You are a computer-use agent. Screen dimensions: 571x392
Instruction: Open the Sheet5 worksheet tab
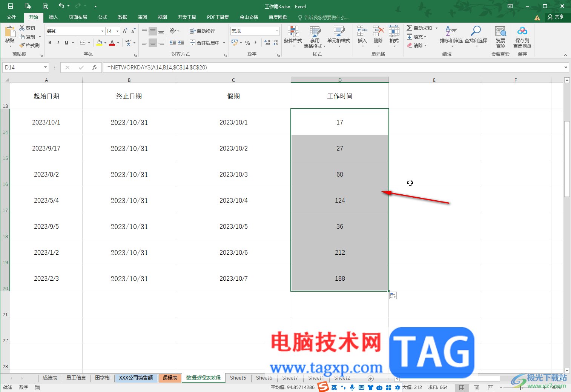click(x=238, y=378)
